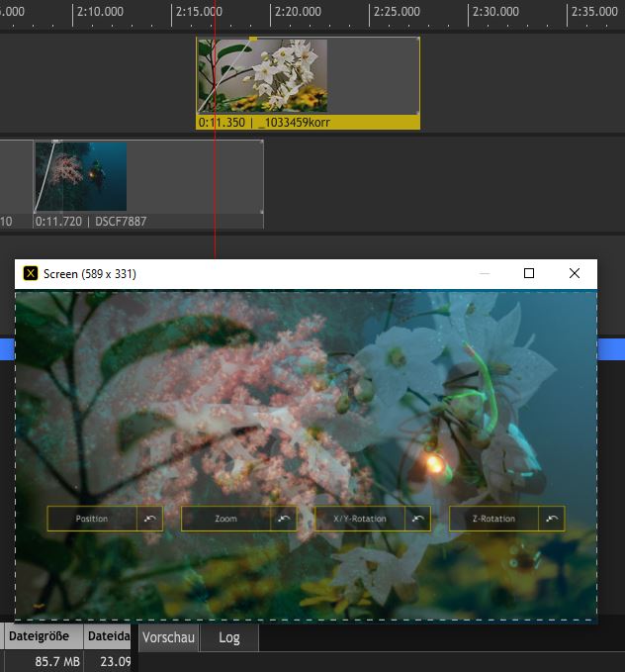Maximize the Screen preview window
Screen dimensions: 625x672
click(x=529, y=273)
